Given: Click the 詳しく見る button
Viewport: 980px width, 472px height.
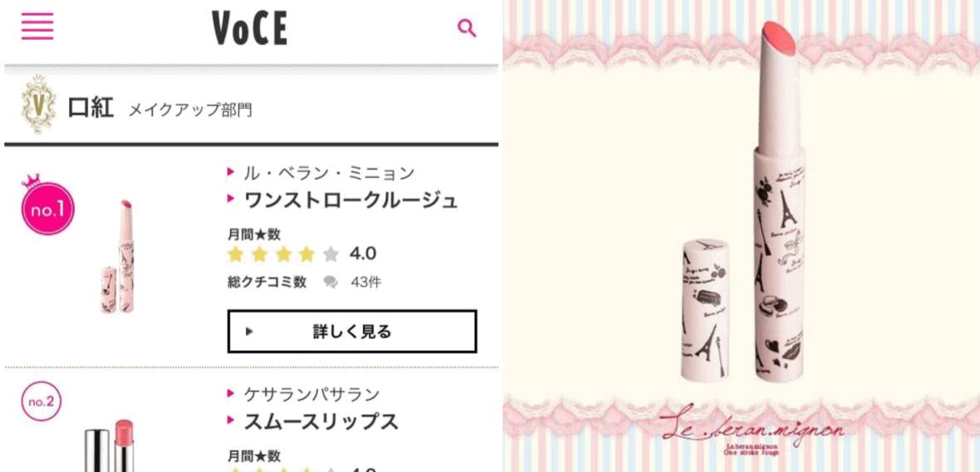Looking at the screenshot, I should [x=352, y=332].
